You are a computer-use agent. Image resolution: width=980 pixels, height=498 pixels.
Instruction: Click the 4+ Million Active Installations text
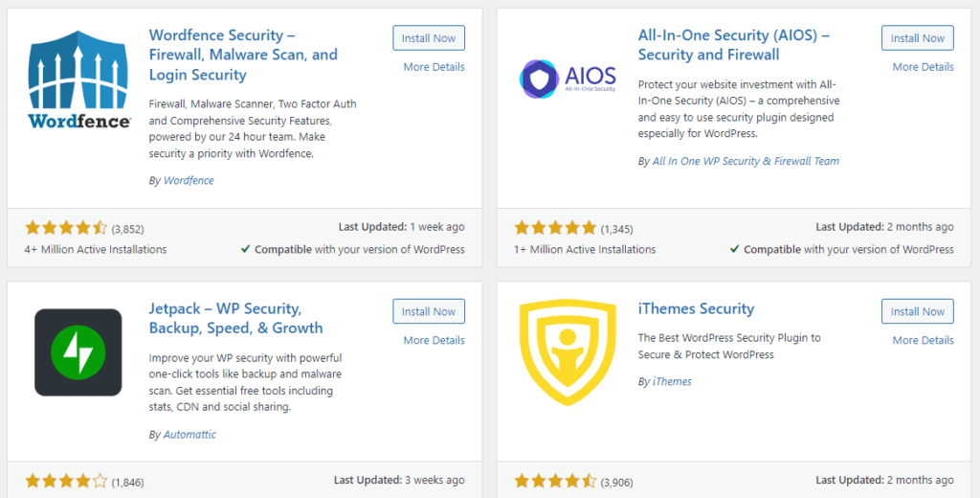click(x=96, y=250)
